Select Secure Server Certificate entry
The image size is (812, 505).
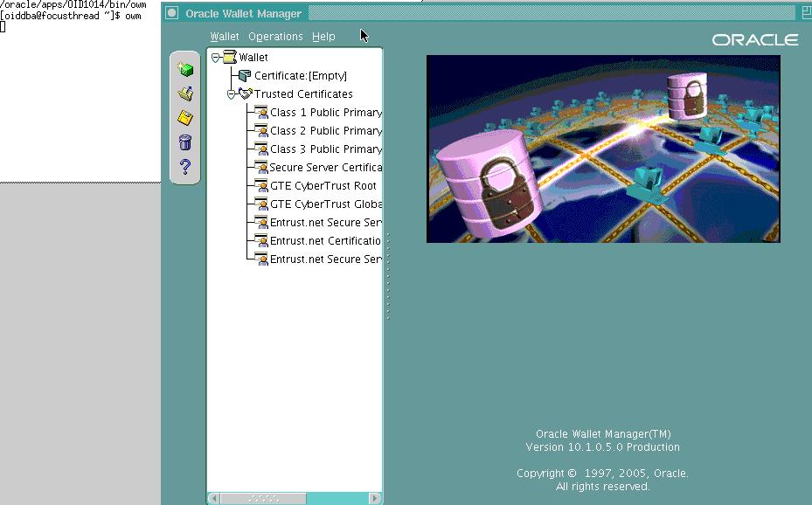pos(326,168)
